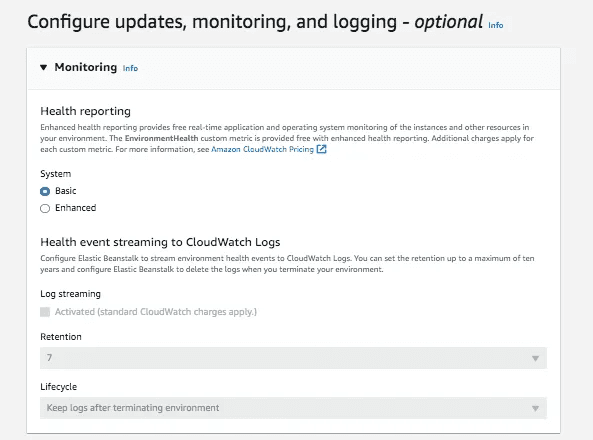Select the Enhanced health reporting radio button
Image resolution: width=593 pixels, height=440 pixels.
tap(45, 208)
